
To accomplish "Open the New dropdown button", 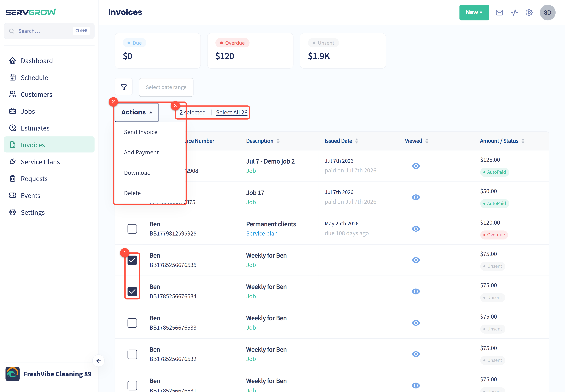I will (474, 13).
